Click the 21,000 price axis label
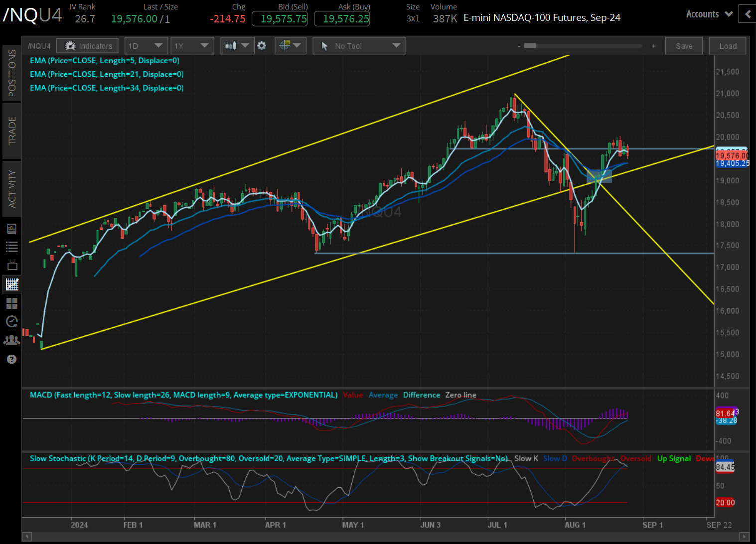The height and width of the screenshot is (544, 756). point(728,94)
